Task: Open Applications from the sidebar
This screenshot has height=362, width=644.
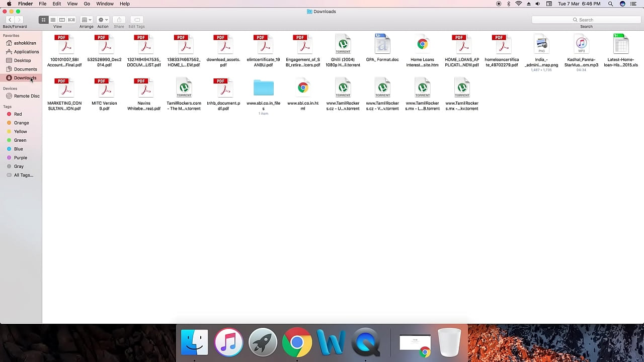Action: pos(26,52)
